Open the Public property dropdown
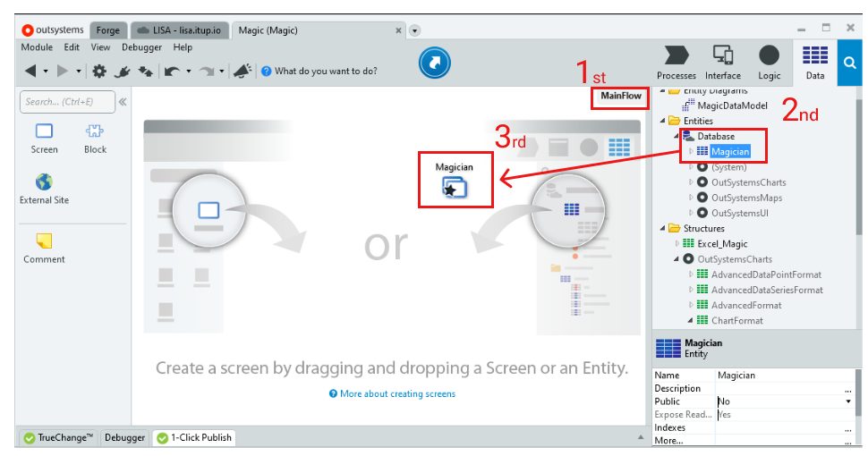The width and height of the screenshot is (868, 456). click(848, 401)
